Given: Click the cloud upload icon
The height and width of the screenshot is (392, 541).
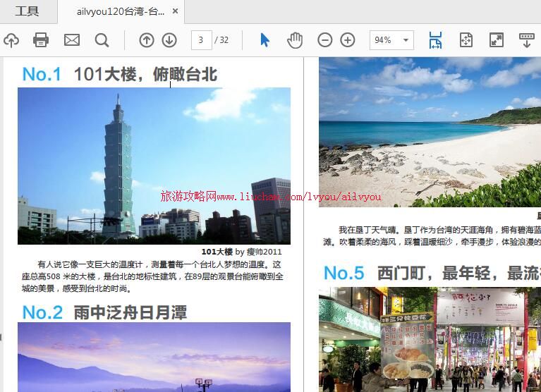Looking at the screenshot, I should [10, 40].
